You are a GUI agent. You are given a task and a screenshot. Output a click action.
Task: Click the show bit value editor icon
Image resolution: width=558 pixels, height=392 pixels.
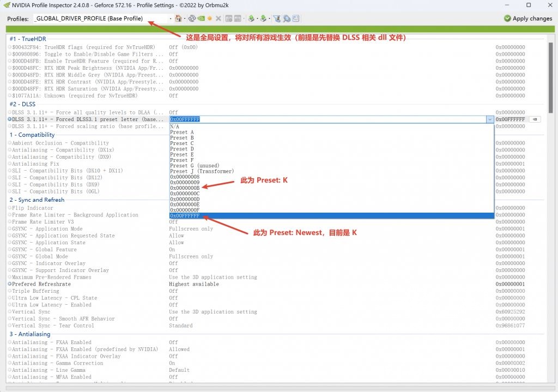click(x=295, y=18)
